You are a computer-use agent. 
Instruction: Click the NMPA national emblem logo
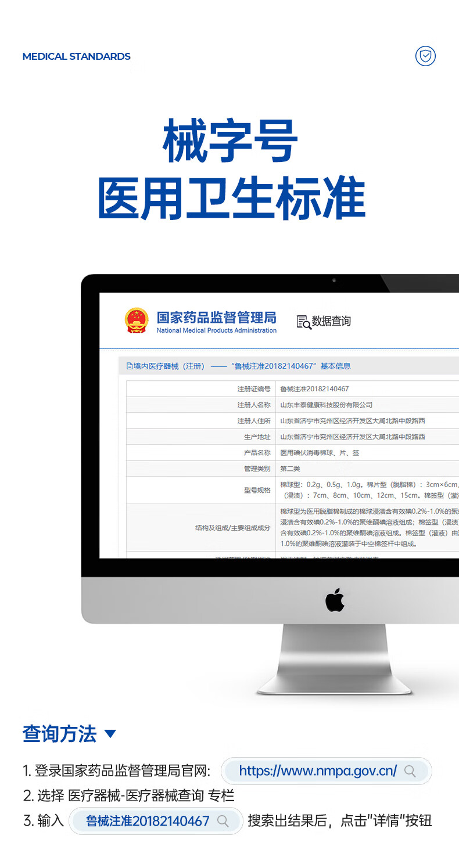pyautogui.click(x=137, y=320)
